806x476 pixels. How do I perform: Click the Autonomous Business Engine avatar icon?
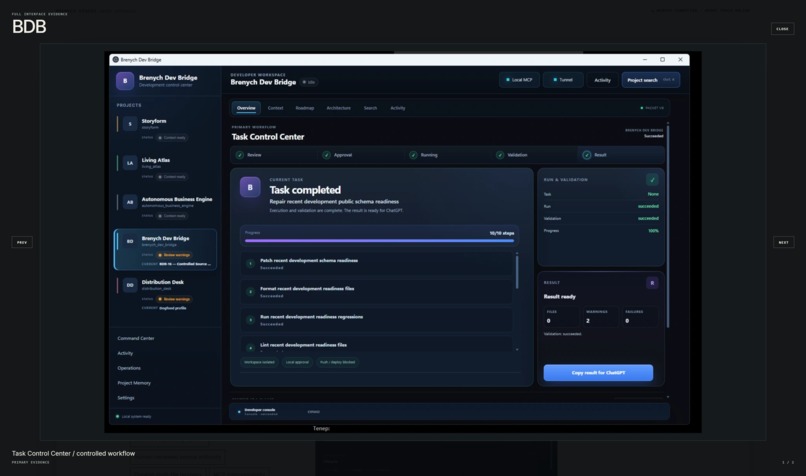tap(130, 202)
